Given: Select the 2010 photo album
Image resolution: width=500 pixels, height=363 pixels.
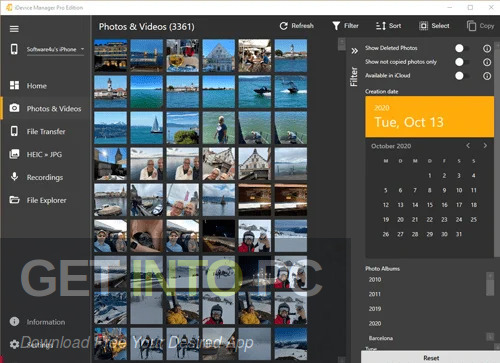Looking at the screenshot, I should click(375, 280).
